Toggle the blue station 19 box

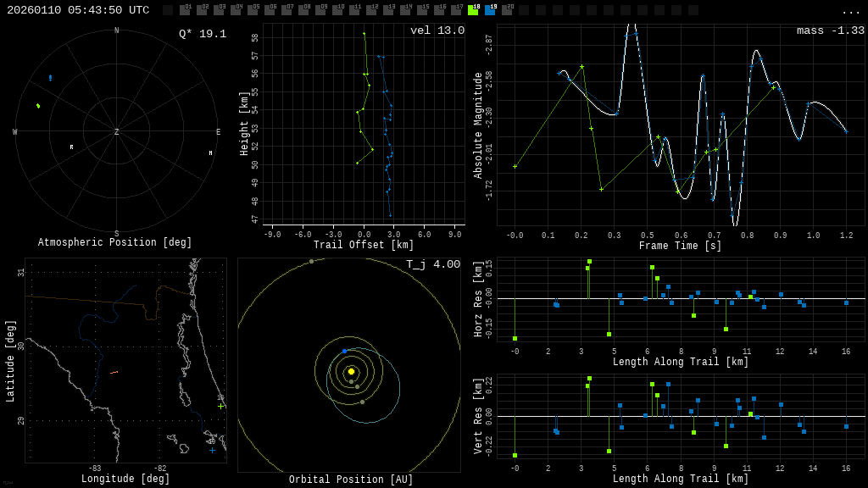(x=490, y=10)
